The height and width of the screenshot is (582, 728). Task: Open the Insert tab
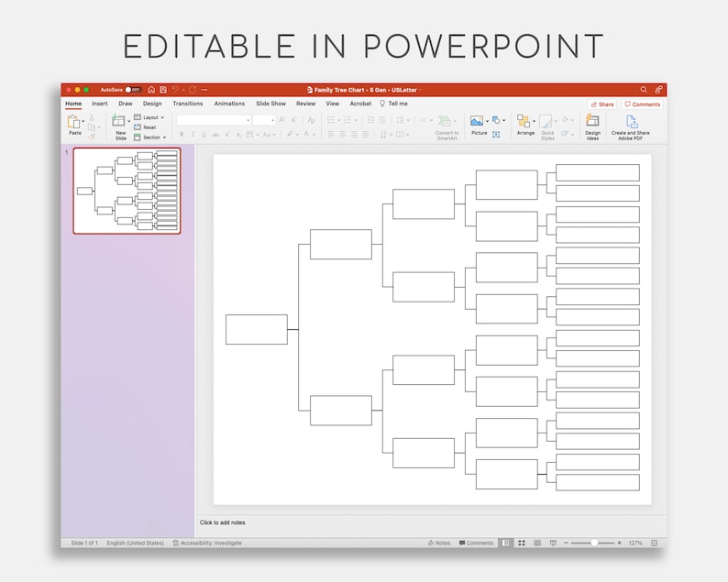99,104
